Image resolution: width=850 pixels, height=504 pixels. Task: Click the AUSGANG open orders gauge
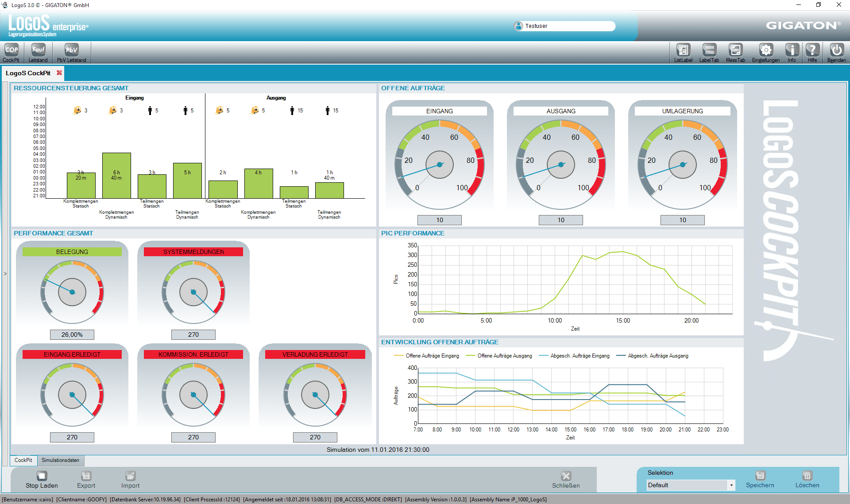coord(561,165)
